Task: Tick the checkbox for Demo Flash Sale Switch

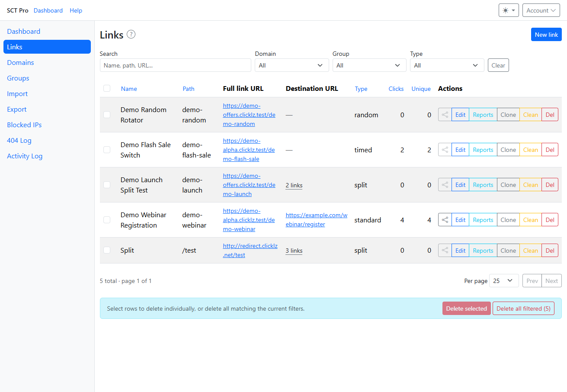Action: [107, 150]
